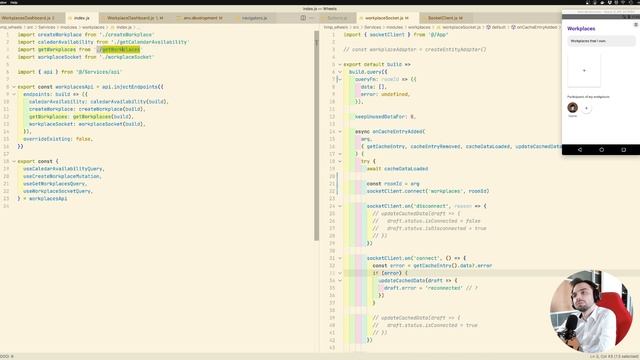Click 'useGetWorkplacesQuery' export line
Image resolution: width=640 pixels, height=360 pixels.
coord(55,184)
